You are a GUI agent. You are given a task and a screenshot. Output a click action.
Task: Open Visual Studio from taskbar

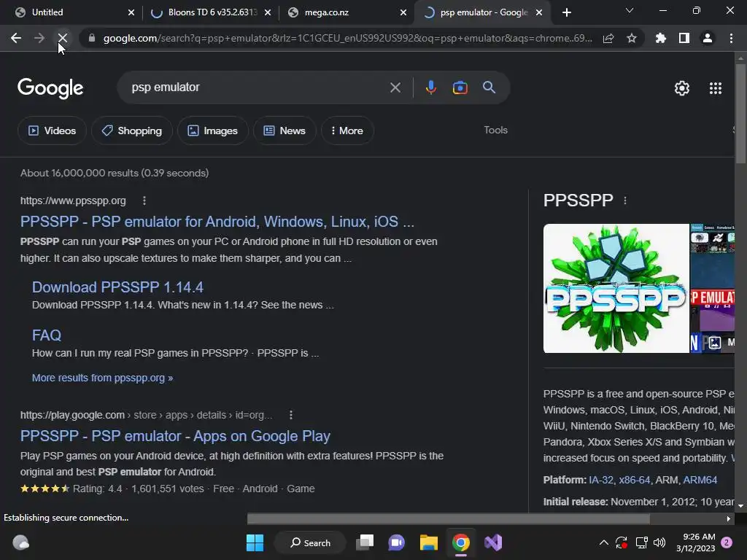pos(493,542)
